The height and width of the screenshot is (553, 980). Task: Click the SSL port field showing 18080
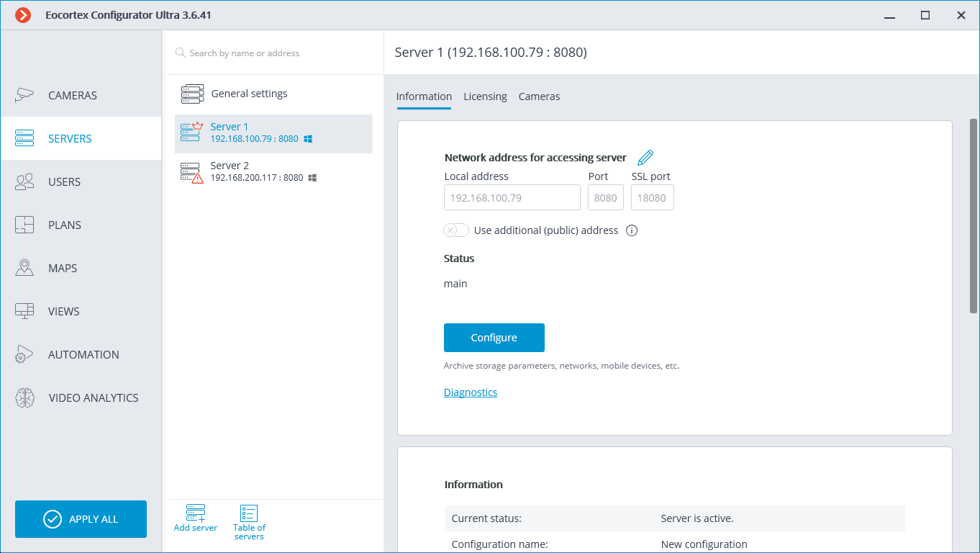point(653,197)
